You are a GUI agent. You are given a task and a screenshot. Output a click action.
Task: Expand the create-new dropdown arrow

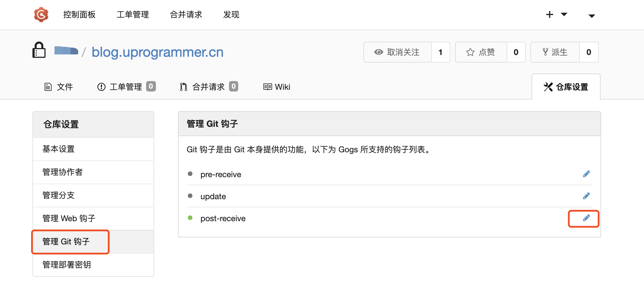(564, 14)
